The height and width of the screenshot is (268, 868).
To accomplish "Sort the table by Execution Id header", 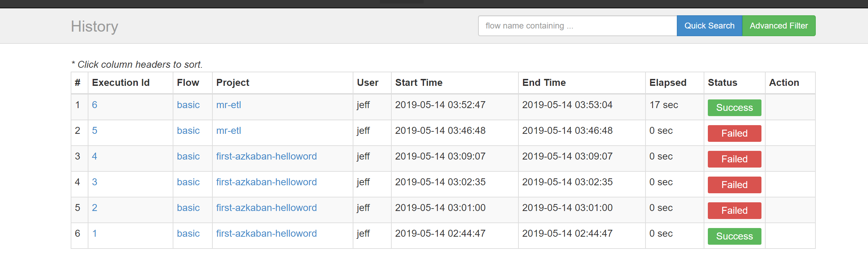I will [x=120, y=83].
